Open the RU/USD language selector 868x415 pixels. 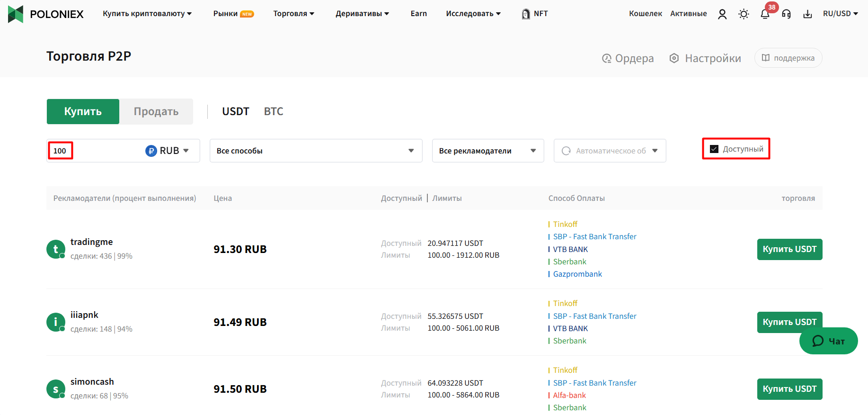841,14
